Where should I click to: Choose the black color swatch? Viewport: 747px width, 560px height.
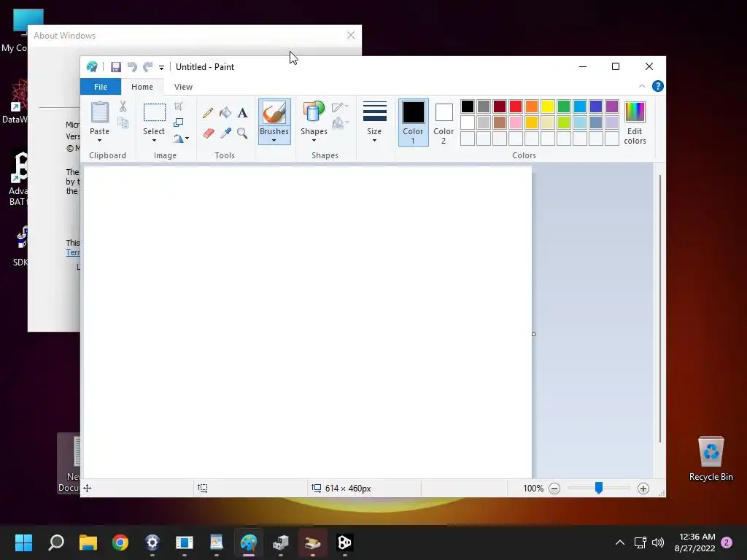point(468,106)
